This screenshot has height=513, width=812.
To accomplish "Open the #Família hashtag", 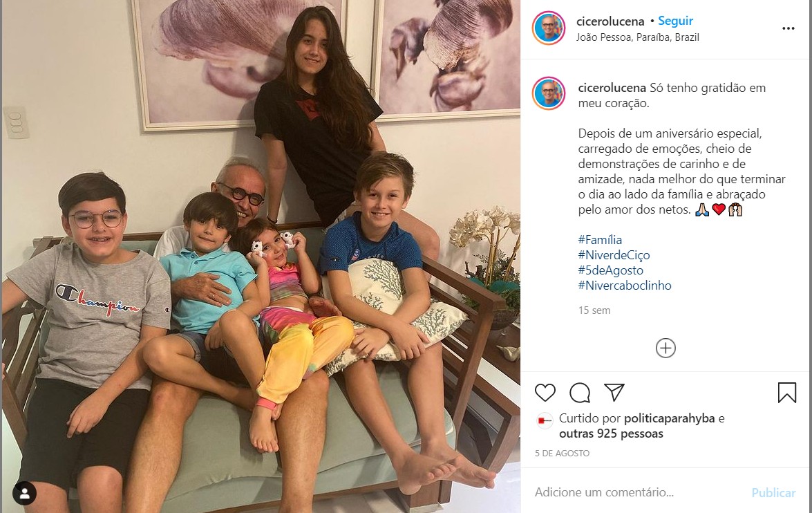I will pyautogui.click(x=600, y=240).
